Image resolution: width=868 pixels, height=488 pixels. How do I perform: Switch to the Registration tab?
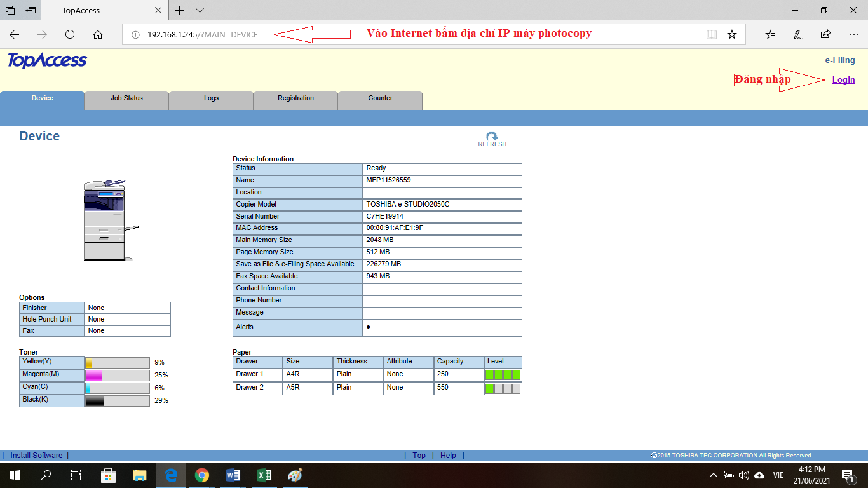pos(295,98)
